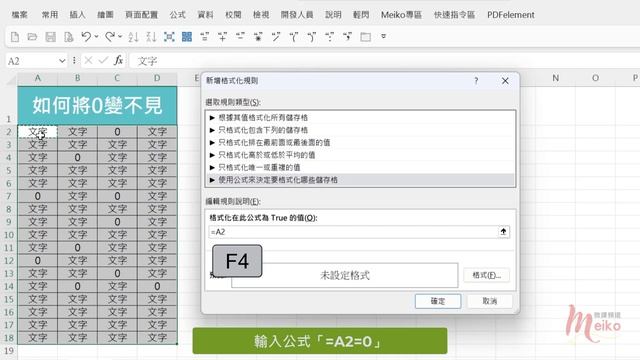This screenshot has height=360, width=640.
Task: Open the 檔案 menu tab
Action: (x=20, y=15)
